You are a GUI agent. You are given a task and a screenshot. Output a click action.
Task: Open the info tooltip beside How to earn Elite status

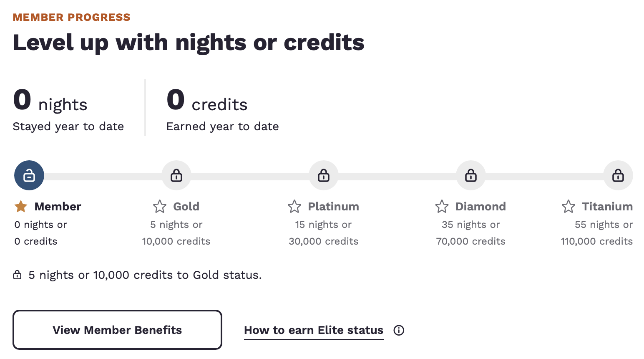coord(399,330)
